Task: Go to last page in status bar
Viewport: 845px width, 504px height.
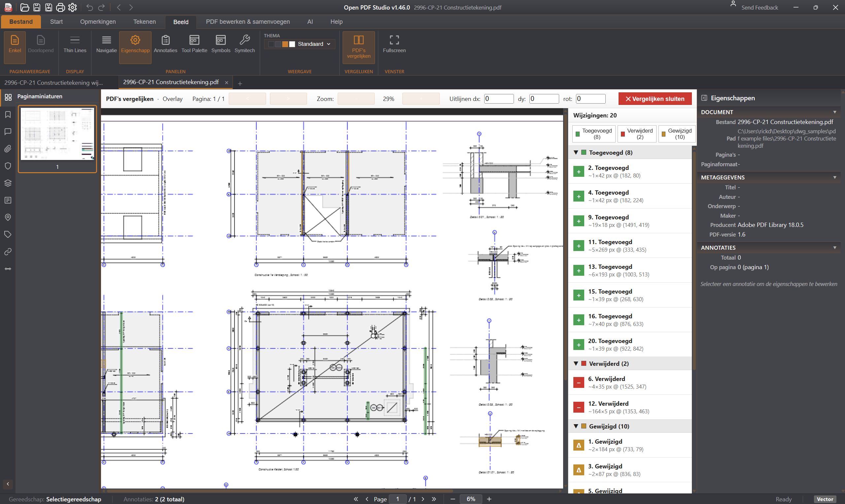Action: coord(434,499)
